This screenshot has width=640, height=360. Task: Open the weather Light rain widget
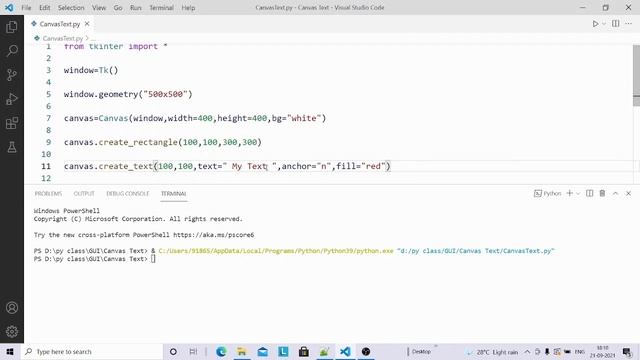493,352
